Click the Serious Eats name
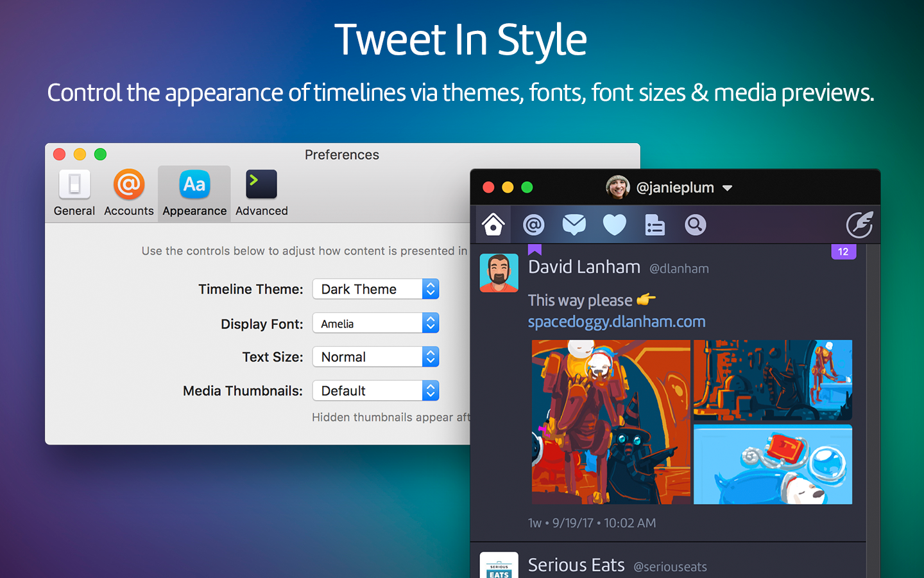Viewport: 924px width, 578px height. pos(576,565)
